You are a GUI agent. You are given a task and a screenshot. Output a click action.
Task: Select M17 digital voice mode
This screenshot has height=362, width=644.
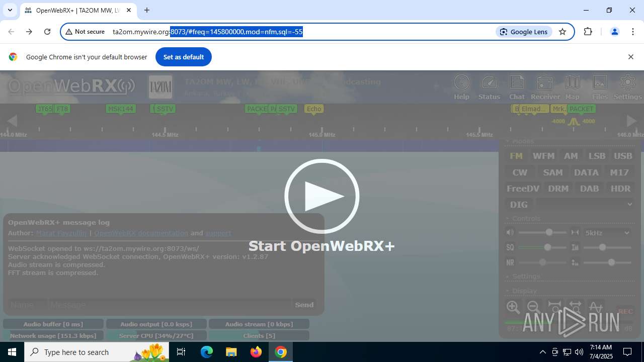tap(619, 172)
